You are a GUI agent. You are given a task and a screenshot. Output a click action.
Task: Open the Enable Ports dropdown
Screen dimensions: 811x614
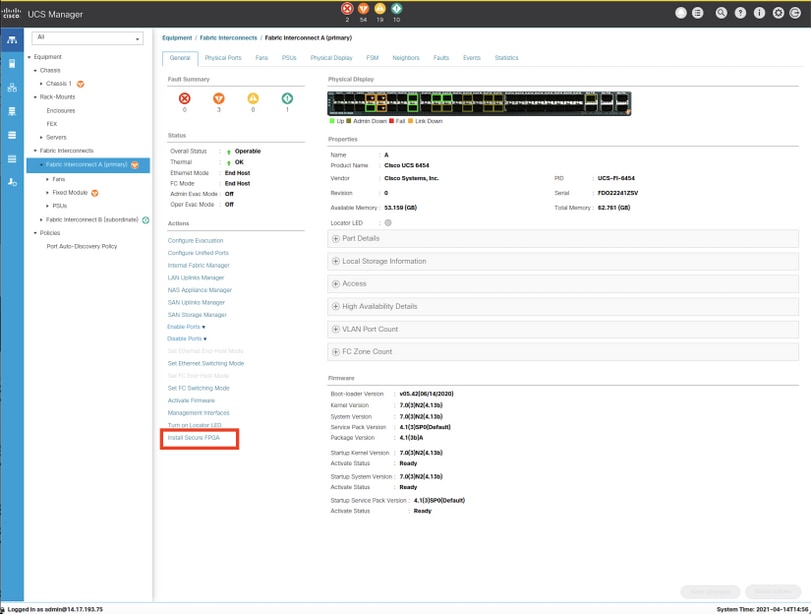[x=186, y=327]
